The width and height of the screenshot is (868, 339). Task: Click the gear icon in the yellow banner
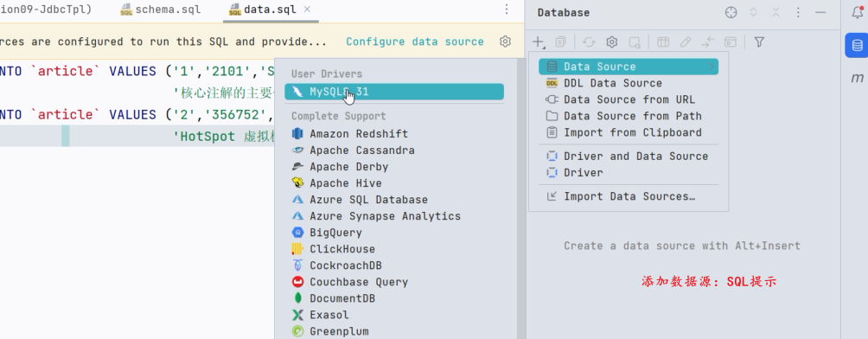pyautogui.click(x=505, y=42)
